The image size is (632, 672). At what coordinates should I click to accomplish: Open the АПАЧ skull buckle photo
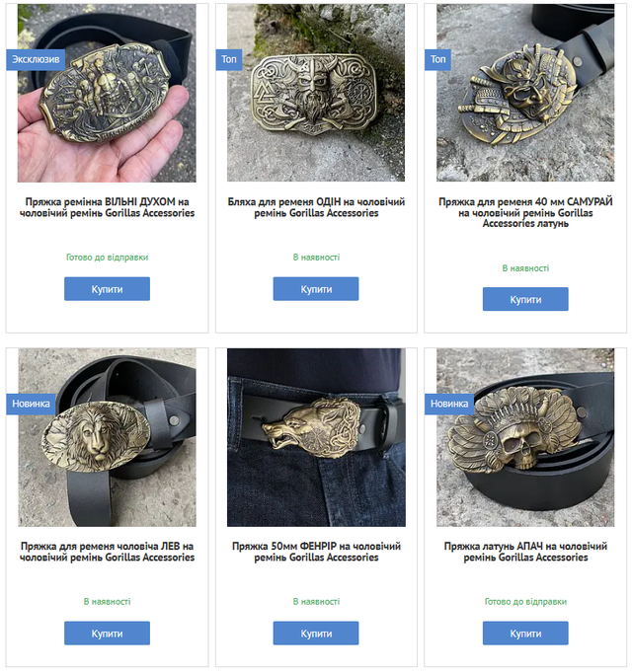[525, 437]
